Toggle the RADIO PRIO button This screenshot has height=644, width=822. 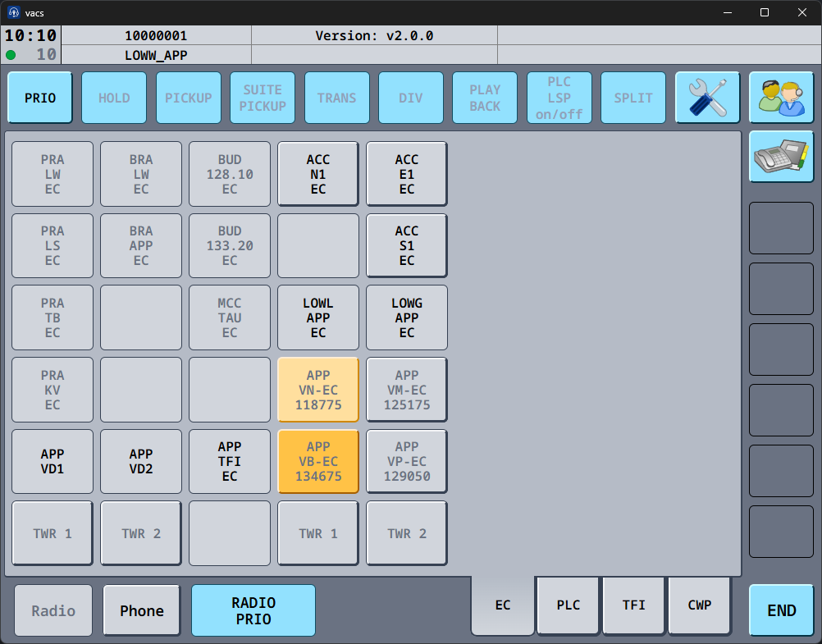[253, 610]
